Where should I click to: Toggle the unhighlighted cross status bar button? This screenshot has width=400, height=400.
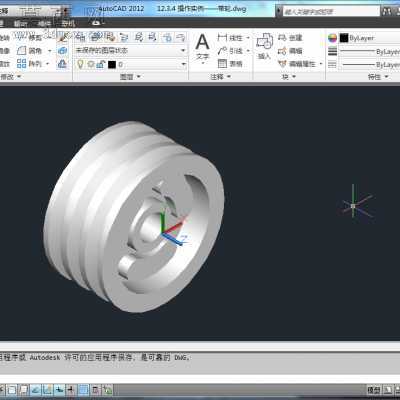coord(71,390)
